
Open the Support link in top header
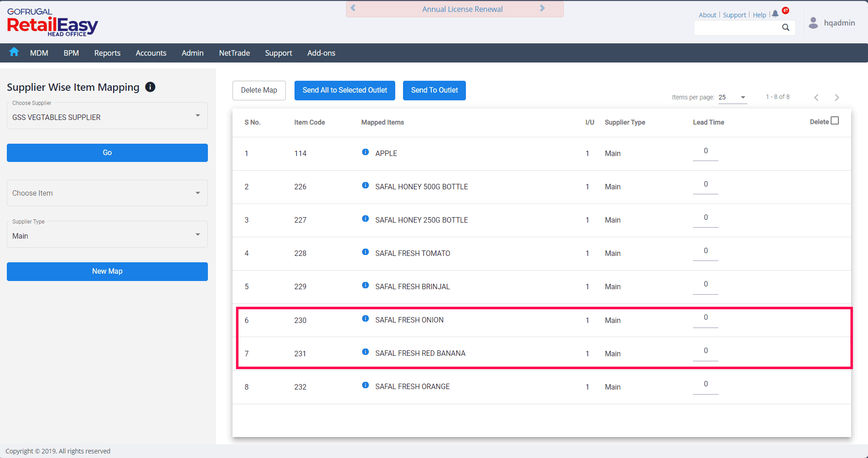pyautogui.click(x=734, y=15)
